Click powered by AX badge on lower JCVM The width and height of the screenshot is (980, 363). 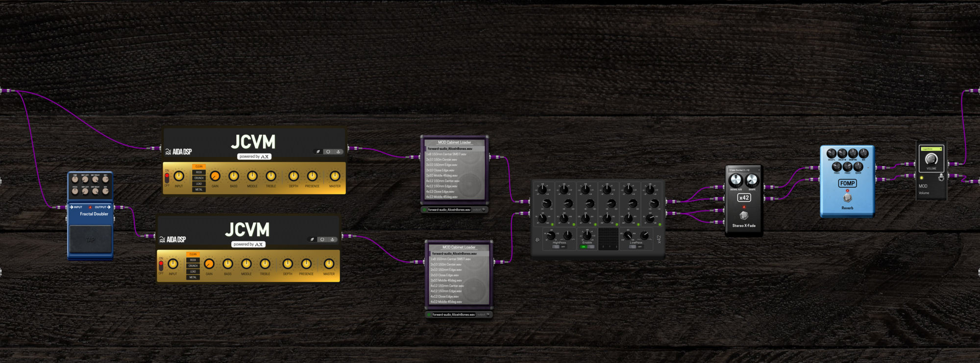(x=248, y=244)
